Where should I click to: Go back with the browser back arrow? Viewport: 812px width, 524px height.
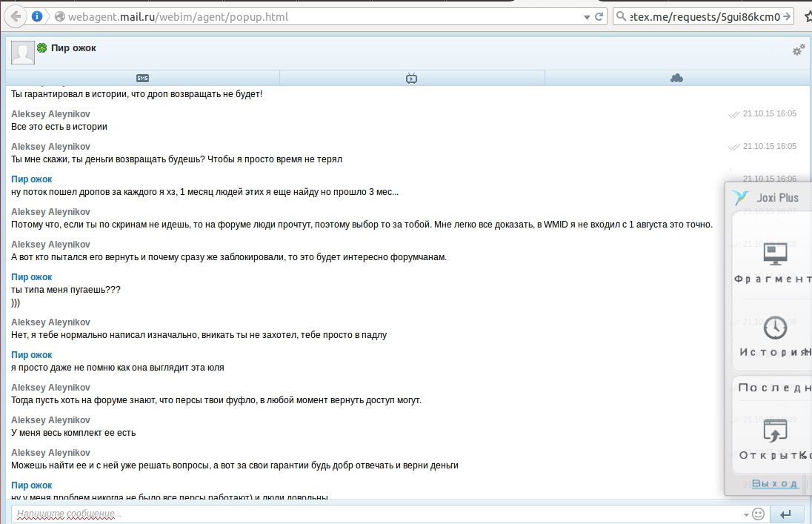pyautogui.click(x=16, y=16)
